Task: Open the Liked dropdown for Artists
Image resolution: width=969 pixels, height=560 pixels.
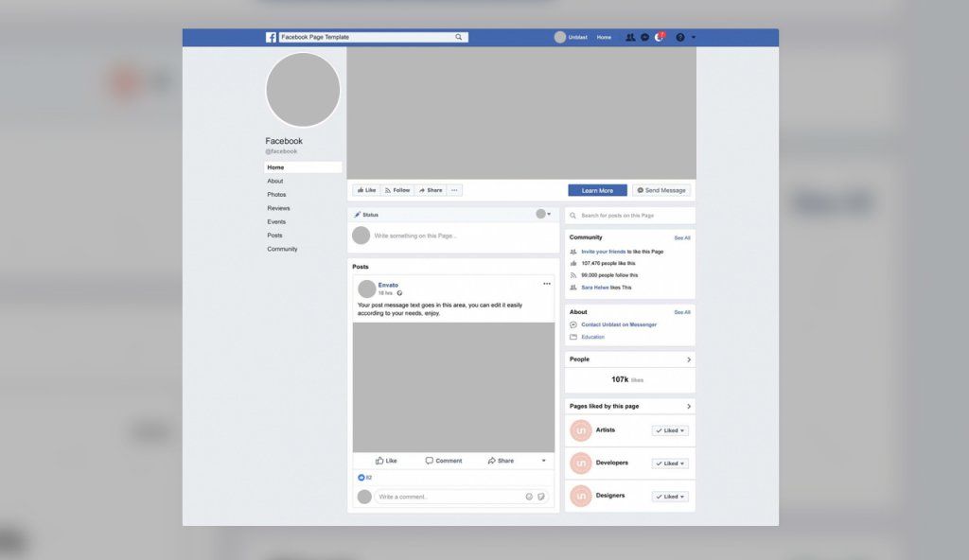Action: (x=670, y=430)
